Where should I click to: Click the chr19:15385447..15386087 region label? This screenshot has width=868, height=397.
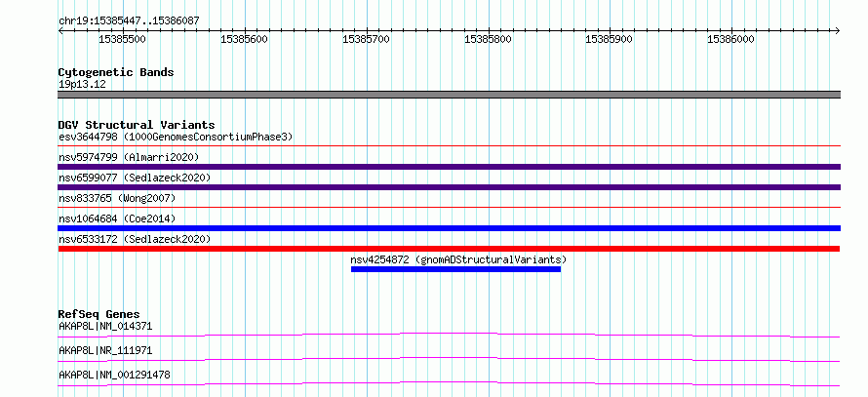(129, 21)
